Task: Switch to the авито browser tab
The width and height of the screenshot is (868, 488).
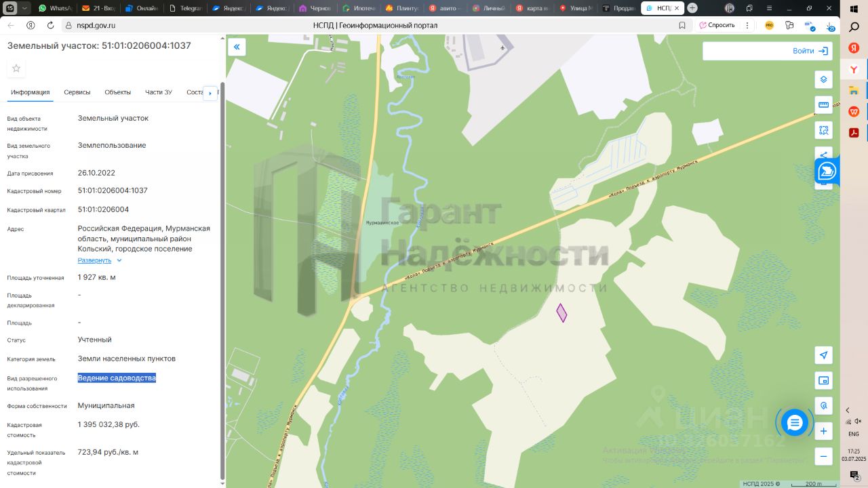Action: [446, 8]
